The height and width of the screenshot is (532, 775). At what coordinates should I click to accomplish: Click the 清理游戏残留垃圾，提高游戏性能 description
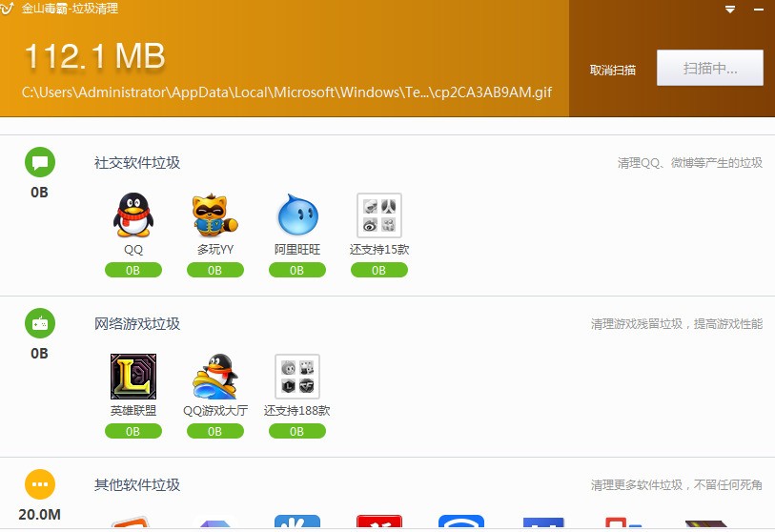(677, 324)
